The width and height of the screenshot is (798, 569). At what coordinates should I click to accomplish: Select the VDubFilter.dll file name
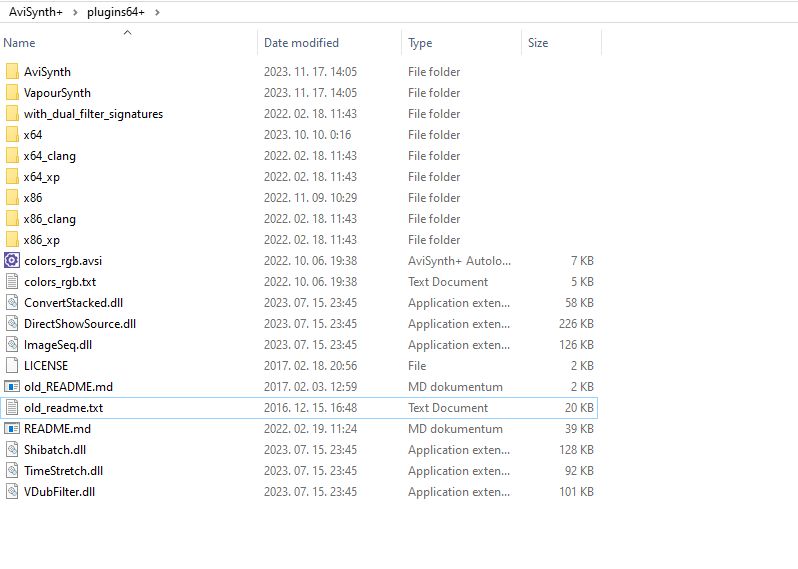pyautogui.click(x=60, y=492)
